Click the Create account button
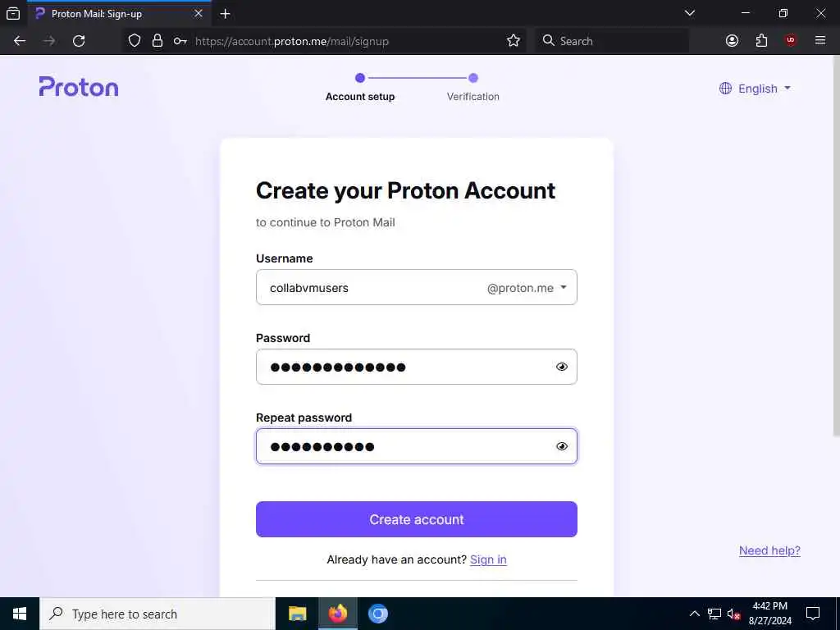Screen dimensions: 840x630 click(x=416, y=519)
